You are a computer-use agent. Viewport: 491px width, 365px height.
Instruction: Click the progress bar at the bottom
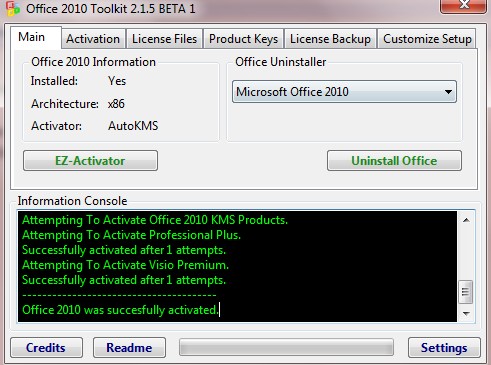point(286,348)
